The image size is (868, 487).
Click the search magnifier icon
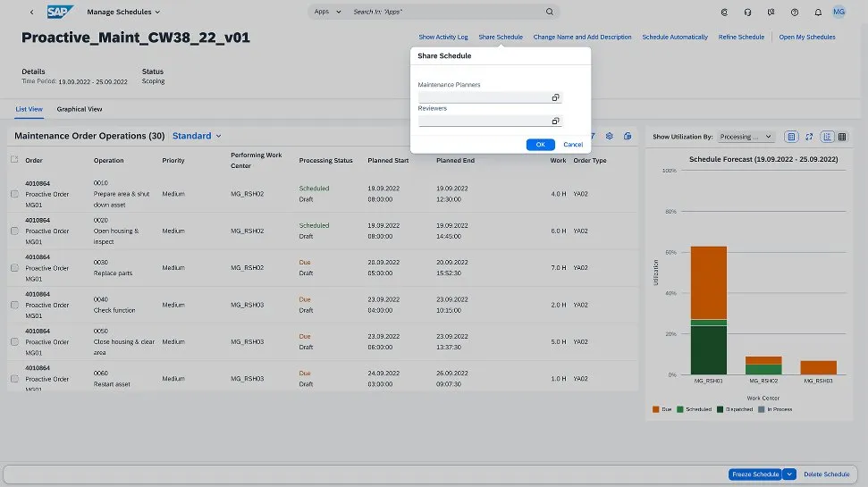tap(550, 12)
